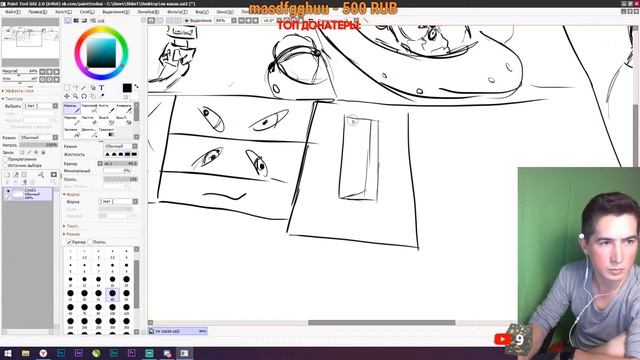
Task: Show the RGB slider panel
Action: 76,20
